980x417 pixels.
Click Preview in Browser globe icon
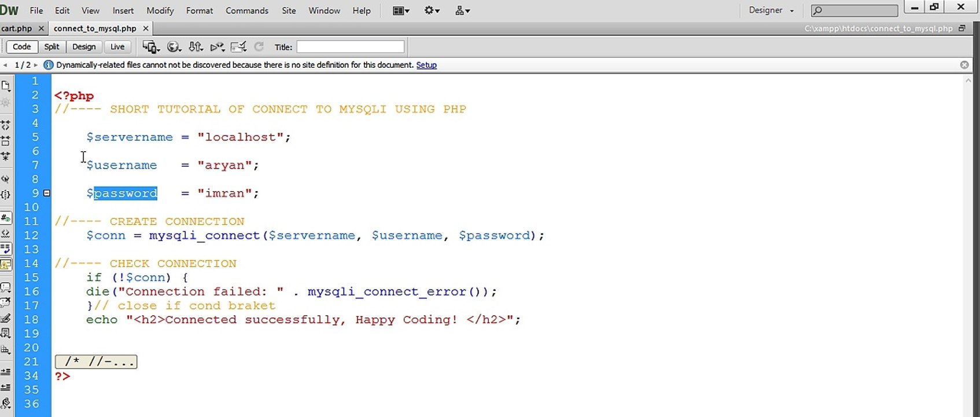coord(174,47)
